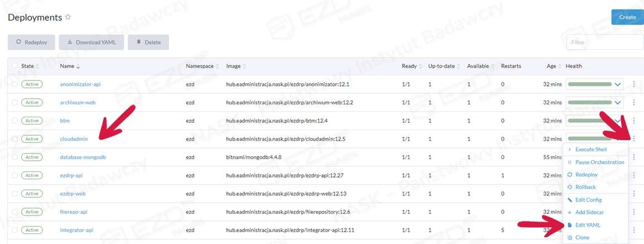The height and width of the screenshot is (244, 644).
Task: Open three-dot menu for integrator-api row
Action: click(634, 230)
